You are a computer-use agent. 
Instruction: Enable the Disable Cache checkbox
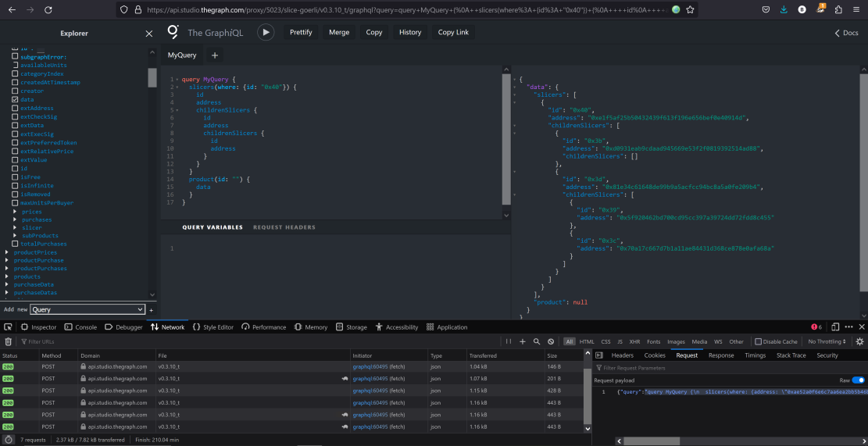tap(758, 341)
